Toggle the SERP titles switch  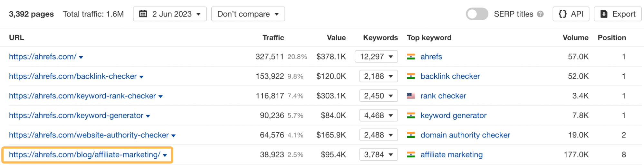point(477,14)
